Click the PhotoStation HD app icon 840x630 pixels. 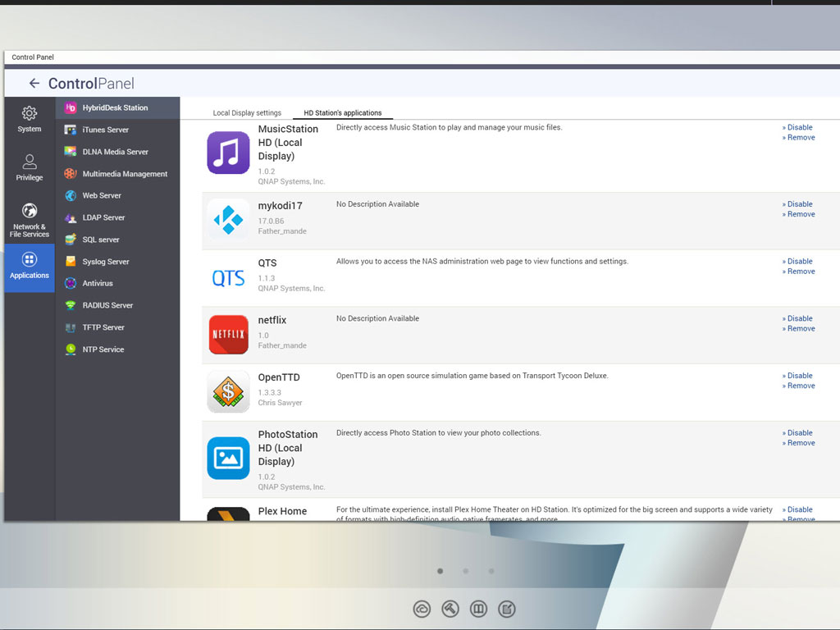[228, 458]
